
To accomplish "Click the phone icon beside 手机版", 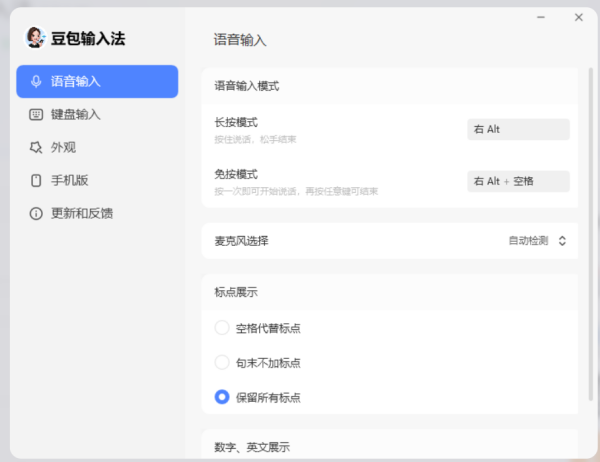I will pyautogui.click(x=36, y=180).
